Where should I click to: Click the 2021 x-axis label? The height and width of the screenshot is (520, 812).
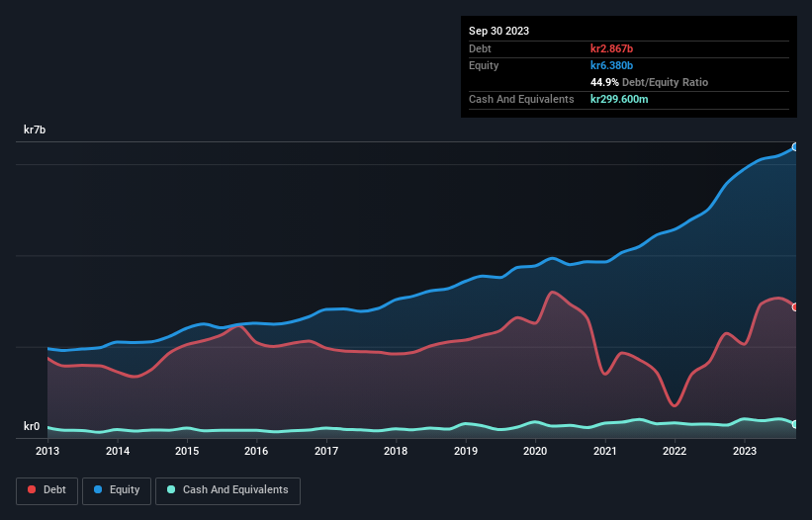click(605, 451)
